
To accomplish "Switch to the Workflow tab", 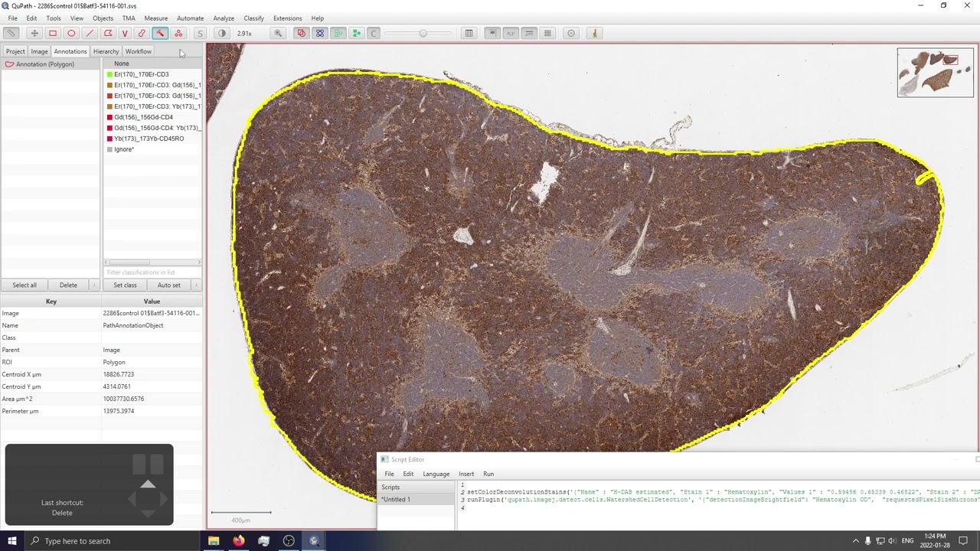I will click(x=138, y=51).
